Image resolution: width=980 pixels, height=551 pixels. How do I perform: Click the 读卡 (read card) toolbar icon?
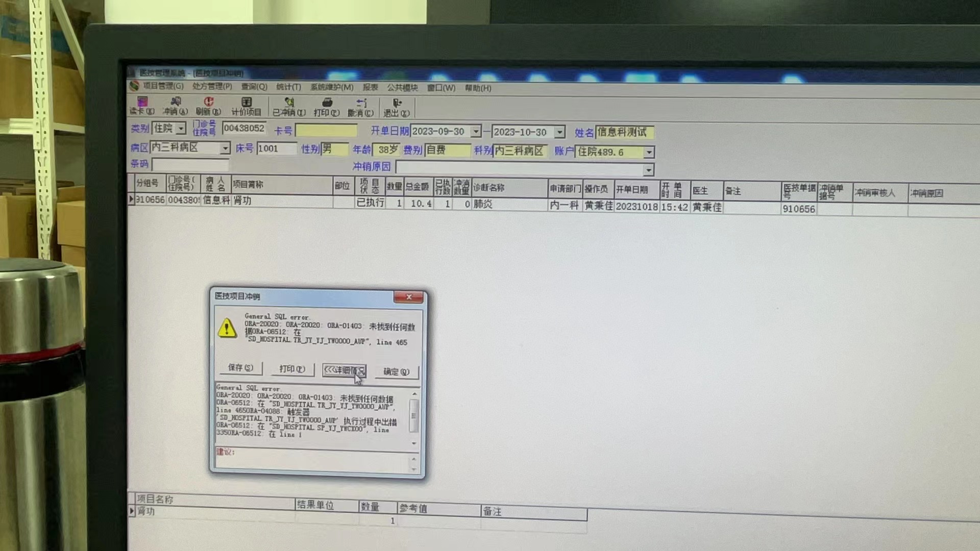[141, 106]
